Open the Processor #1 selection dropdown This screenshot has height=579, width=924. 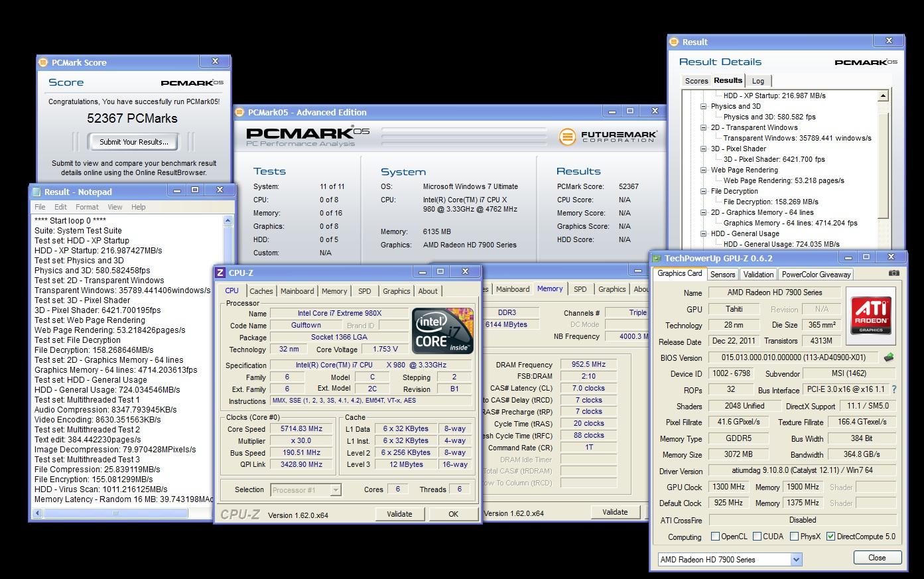[x=336, y=490]
